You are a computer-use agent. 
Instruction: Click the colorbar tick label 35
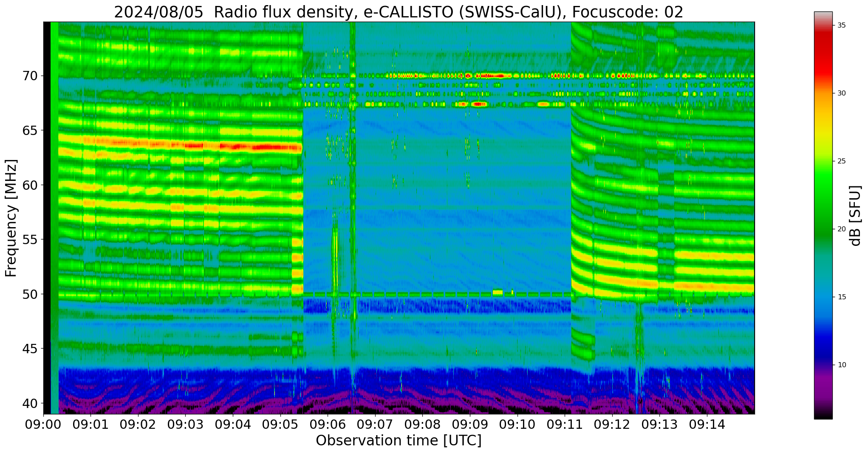(x=841, y=25)
